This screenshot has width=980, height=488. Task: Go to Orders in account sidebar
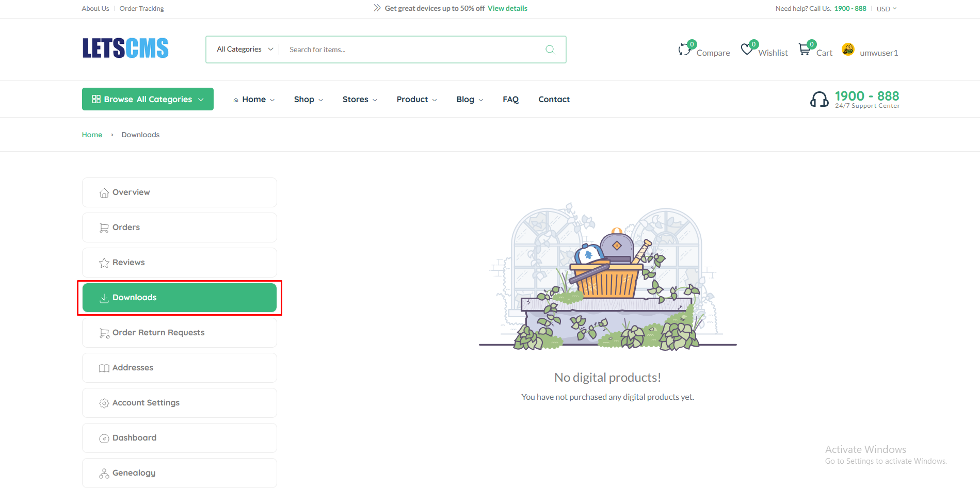[126, 227]
